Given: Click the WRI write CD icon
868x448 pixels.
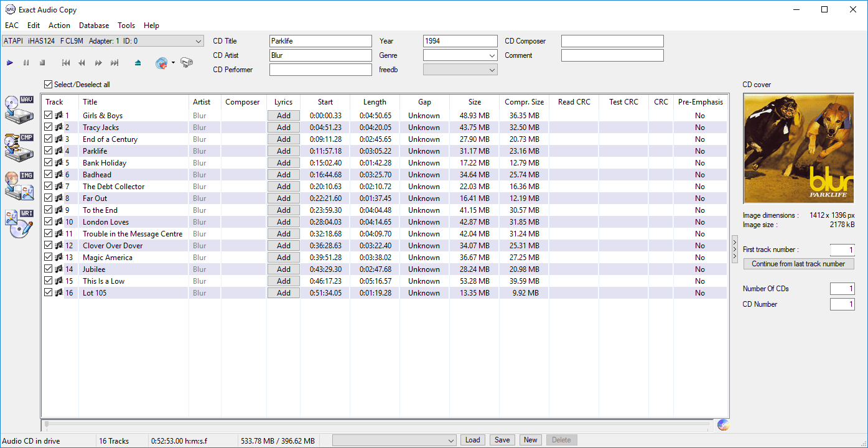Looking at the screenshot, I should click(x=19, y=224).
